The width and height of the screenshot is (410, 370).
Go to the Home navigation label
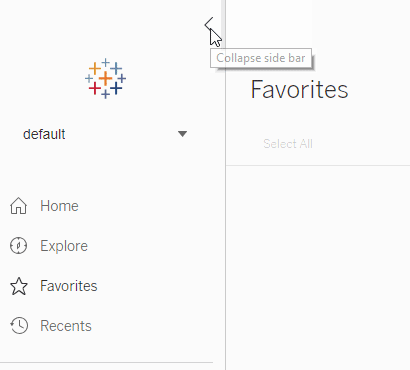[59, 206]
